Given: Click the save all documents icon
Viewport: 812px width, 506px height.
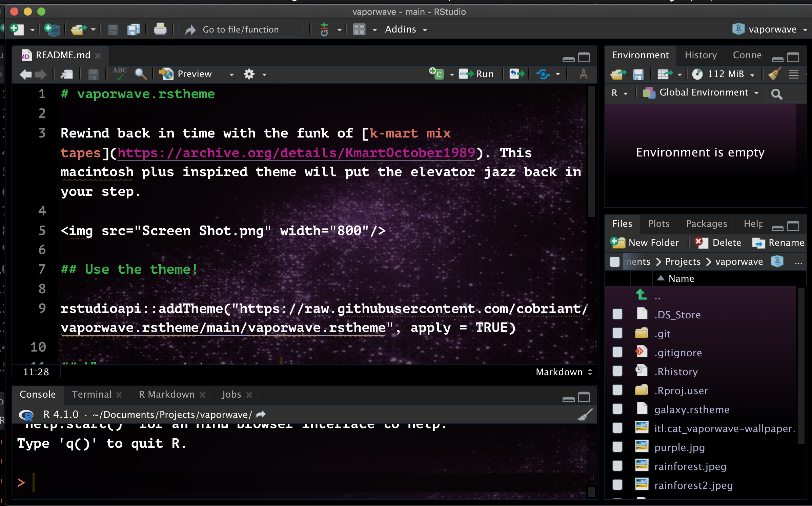Looking at the screenshot, I should tap(134, 29).
